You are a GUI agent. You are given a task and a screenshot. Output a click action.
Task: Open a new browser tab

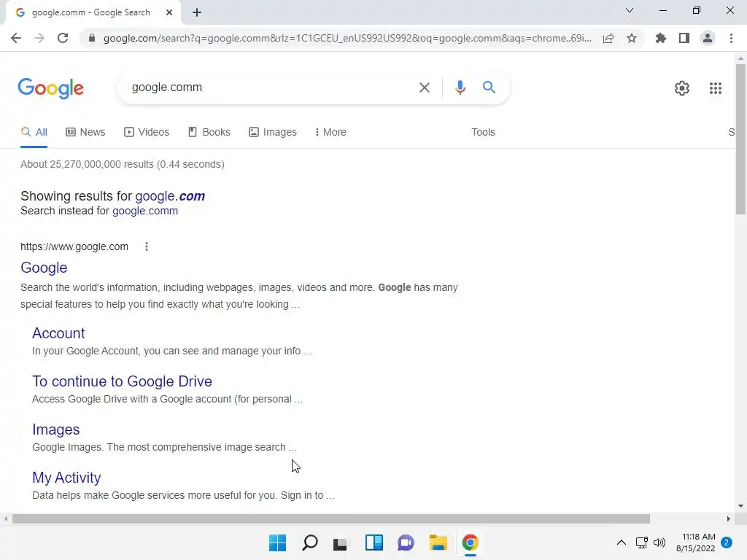coord(197,12)
